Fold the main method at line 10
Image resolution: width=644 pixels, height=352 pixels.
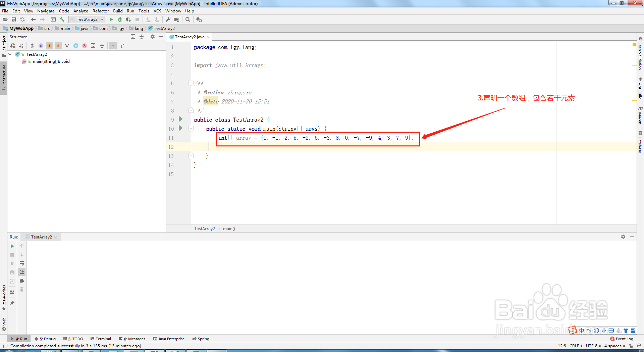click(x=191, y=128)
